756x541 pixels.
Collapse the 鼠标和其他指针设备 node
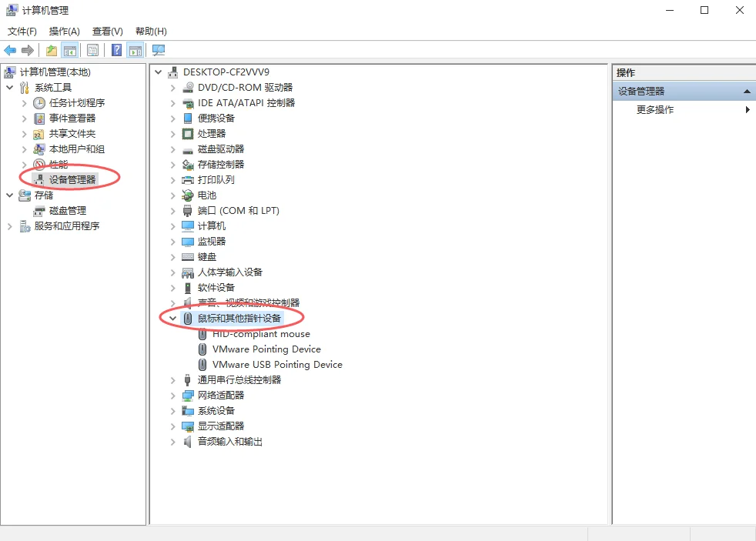pos(172,319)
